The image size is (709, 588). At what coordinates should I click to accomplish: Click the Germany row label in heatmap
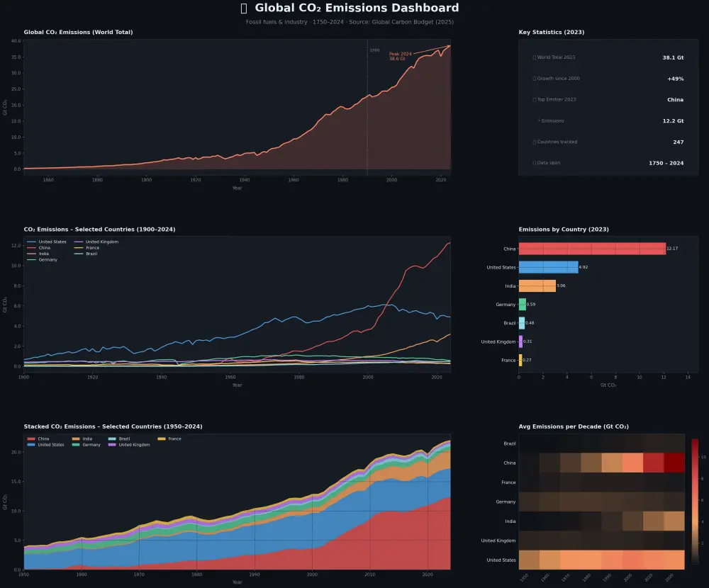point(506,502)
